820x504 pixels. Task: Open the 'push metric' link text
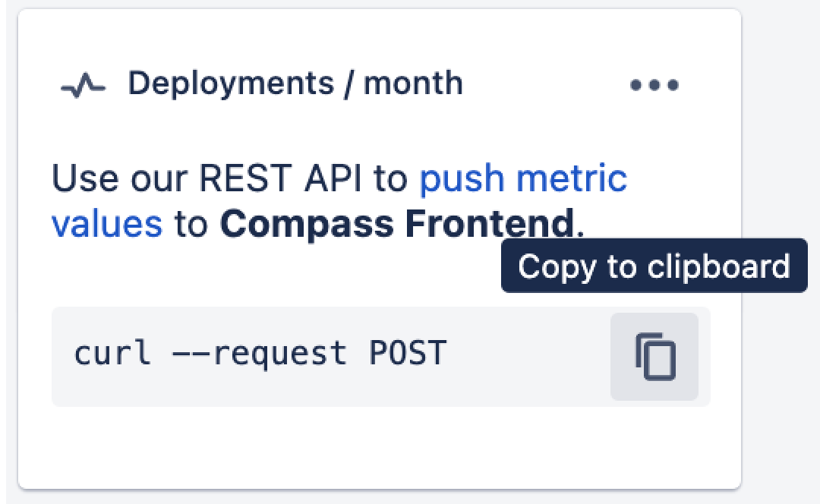tap(523, 178)
